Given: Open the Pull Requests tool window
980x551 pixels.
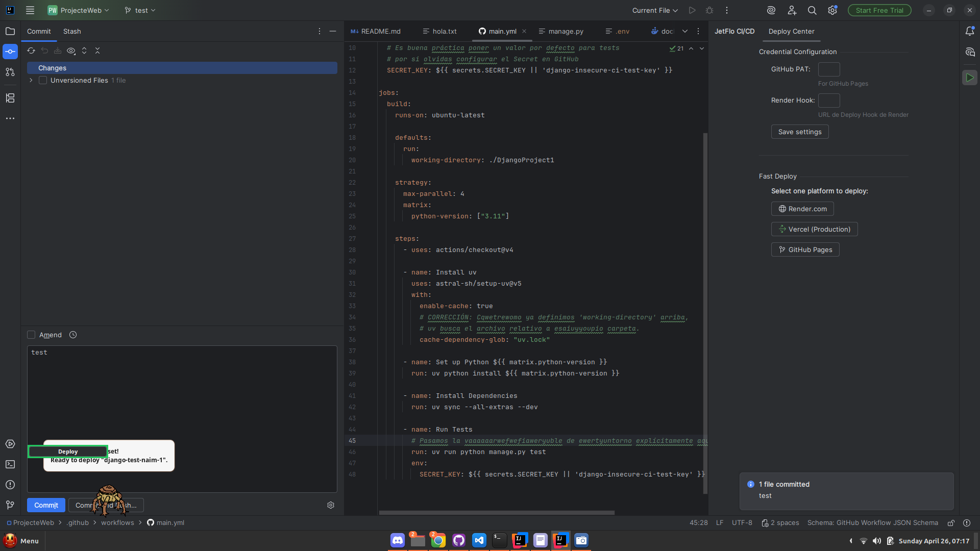Looking at the screenshot, I should pos(10,72).
